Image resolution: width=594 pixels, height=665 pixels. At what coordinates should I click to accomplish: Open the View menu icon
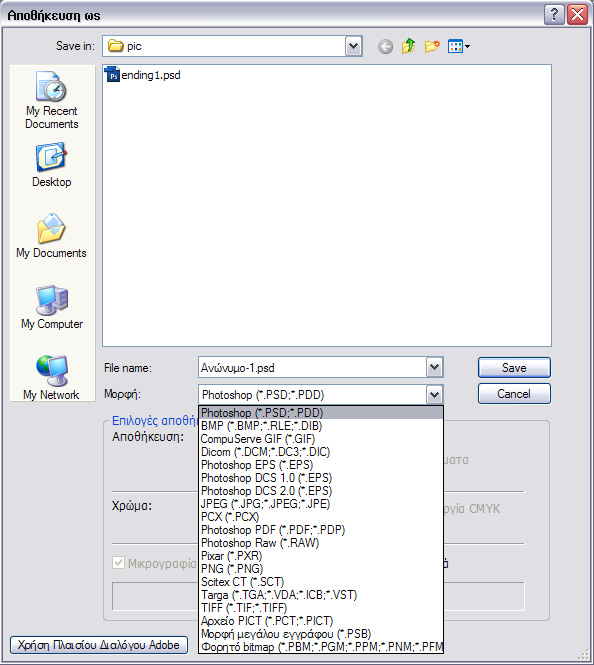click(458, 46)
